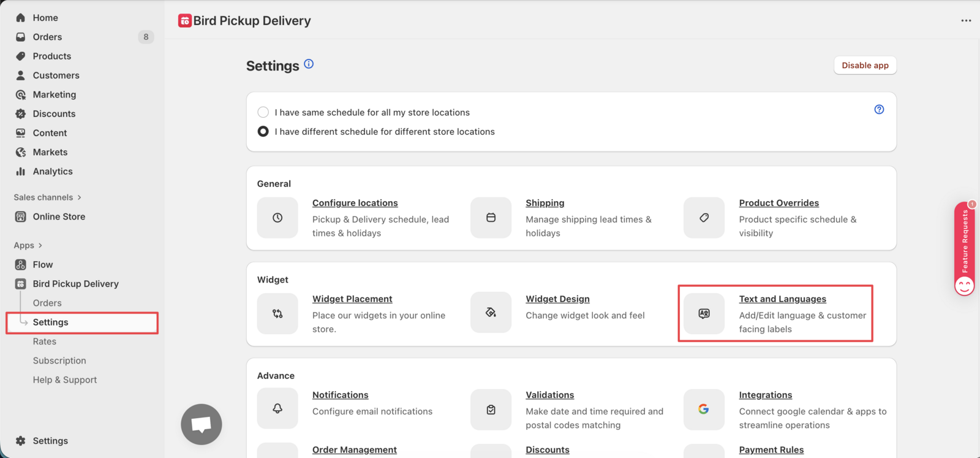980x458 pixels.
Task: Open the Payment Rules link
Action: (771, 450)
